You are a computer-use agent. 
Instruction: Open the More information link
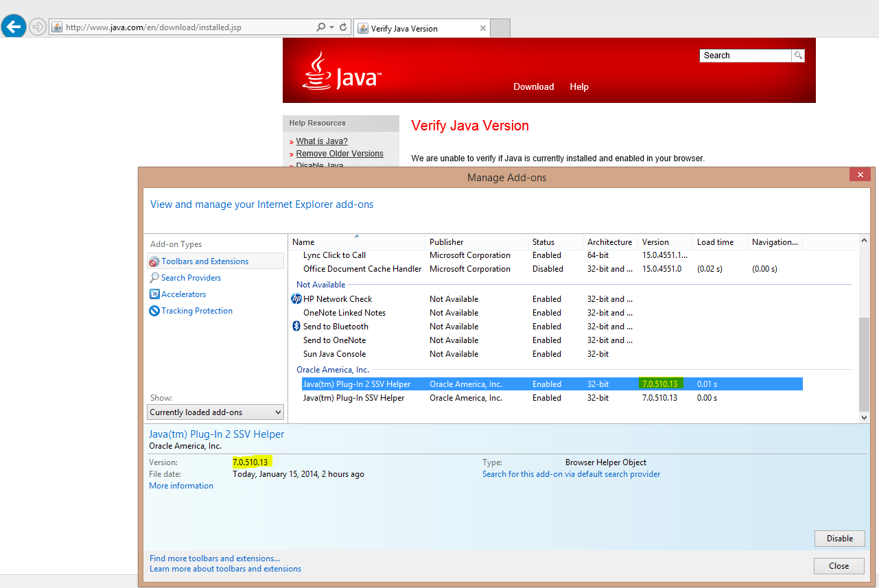(181, 486)
